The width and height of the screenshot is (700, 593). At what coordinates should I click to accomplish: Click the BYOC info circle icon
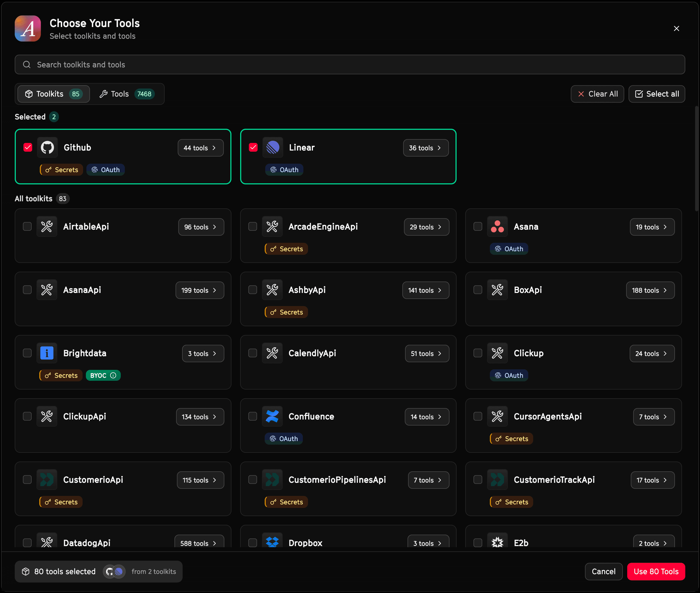click(113, 376)
